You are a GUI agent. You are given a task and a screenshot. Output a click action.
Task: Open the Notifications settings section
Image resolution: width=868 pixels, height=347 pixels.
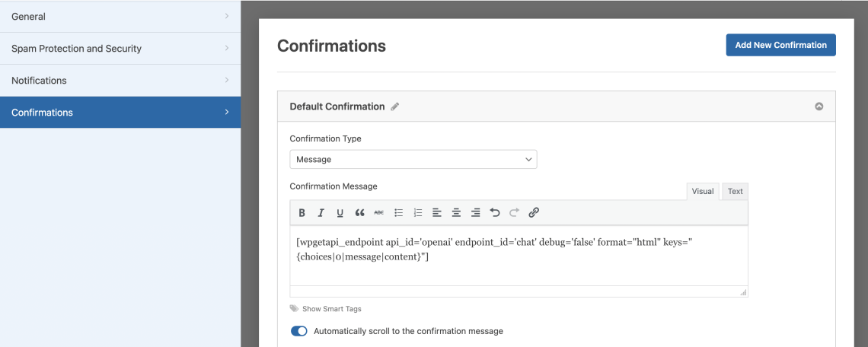click(x=120, y=81)
